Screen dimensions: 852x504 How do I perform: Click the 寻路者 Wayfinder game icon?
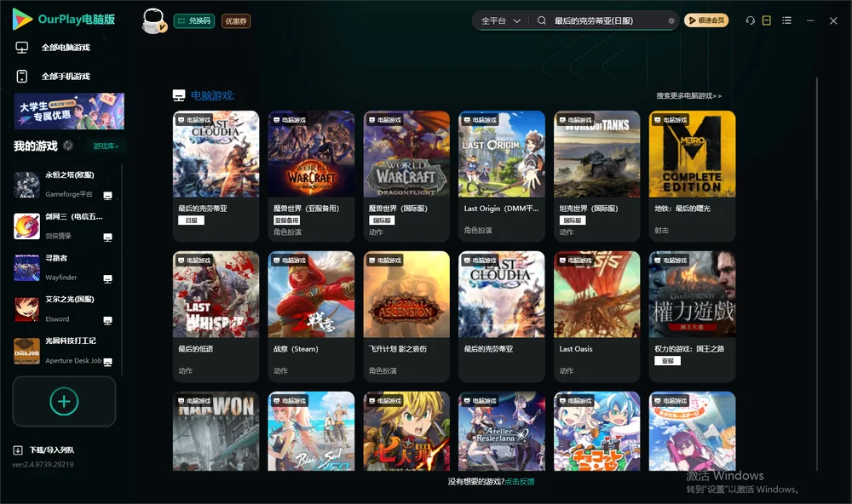[26, 267]
